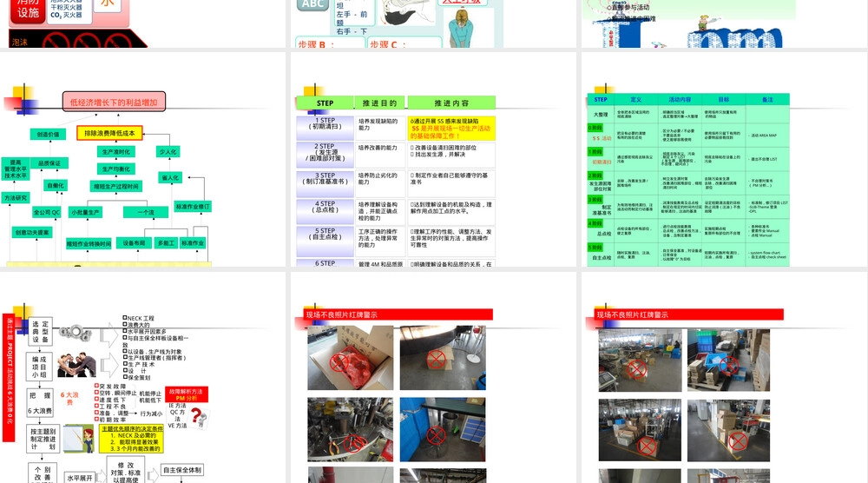868x483 pixels.
Task: Click the 自主保全体制 box
Action: 182,470
